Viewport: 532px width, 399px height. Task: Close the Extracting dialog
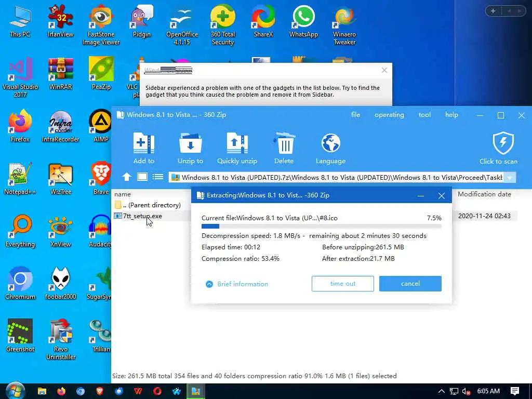tap(442, 196)
